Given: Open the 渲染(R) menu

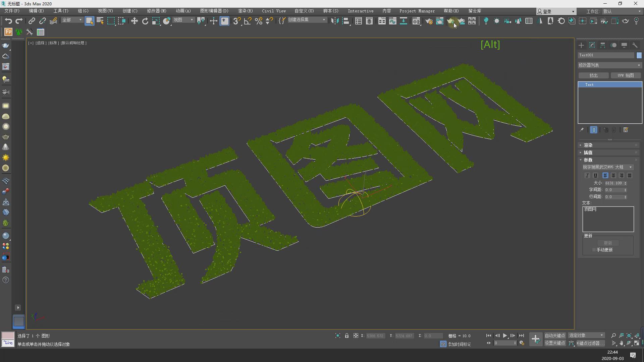Looking at the screenshot, I should point(245,11).
